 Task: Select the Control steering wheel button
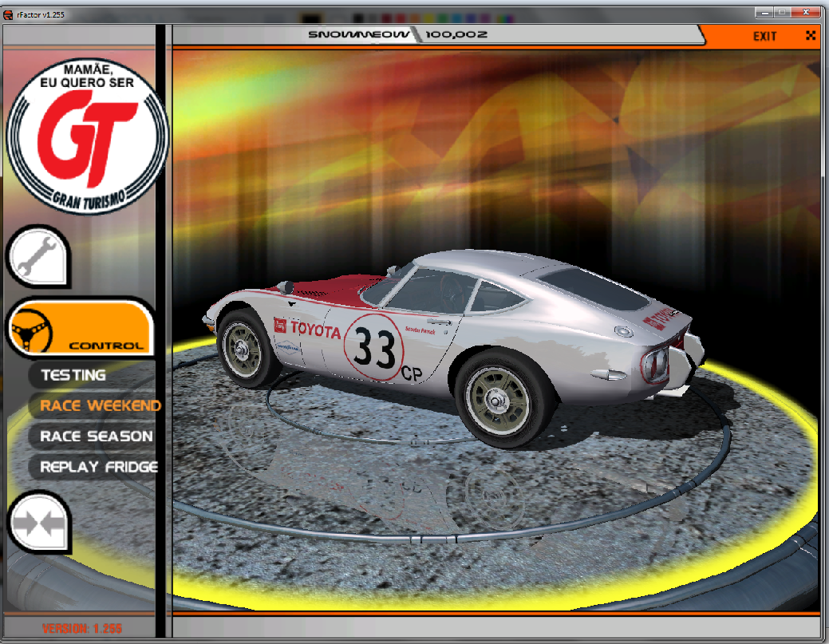pyautogui.click(x=81, y=328)
